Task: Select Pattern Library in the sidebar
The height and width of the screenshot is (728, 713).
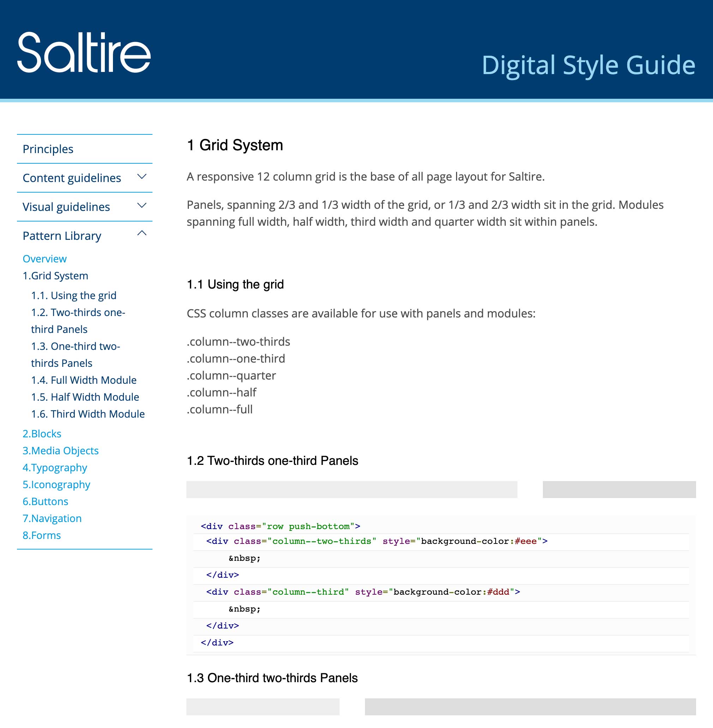Action: tap(61, 235)
